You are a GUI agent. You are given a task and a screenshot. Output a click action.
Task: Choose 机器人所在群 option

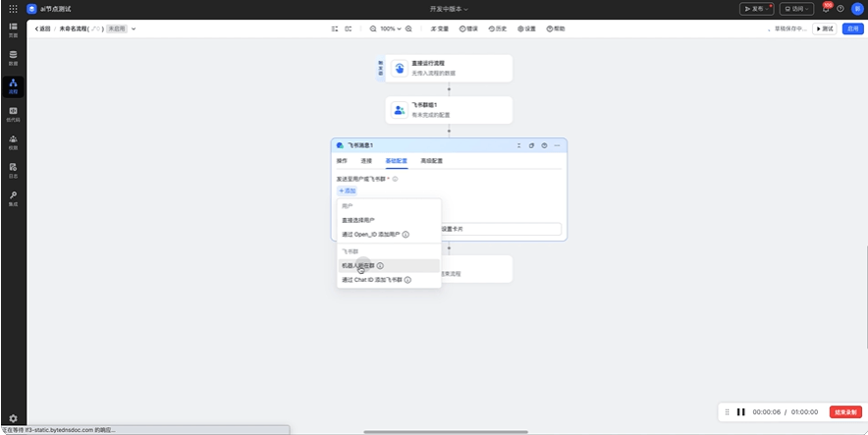(x=389, y=266)
